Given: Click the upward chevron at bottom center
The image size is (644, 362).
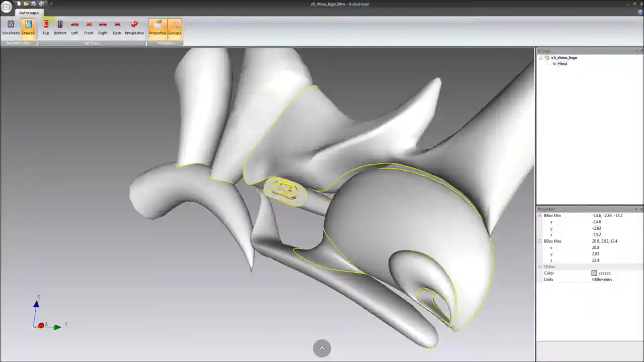Looking at the screenshot, I should point(321,348).
